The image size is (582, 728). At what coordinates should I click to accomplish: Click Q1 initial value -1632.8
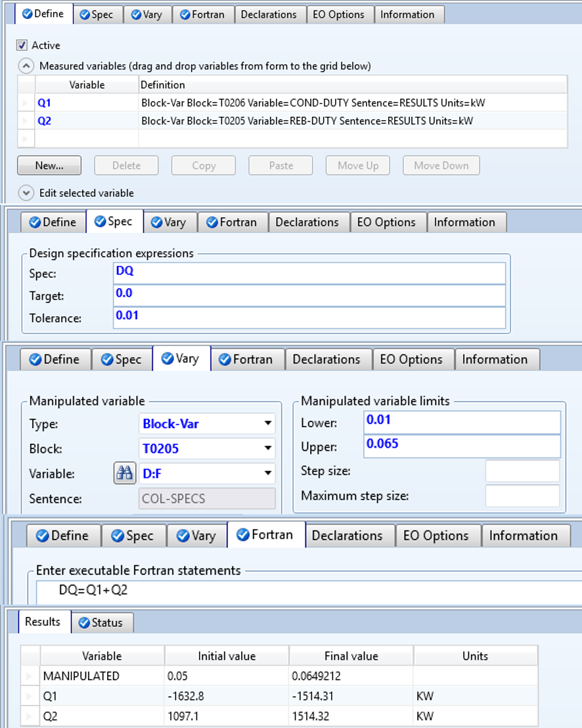227,696
